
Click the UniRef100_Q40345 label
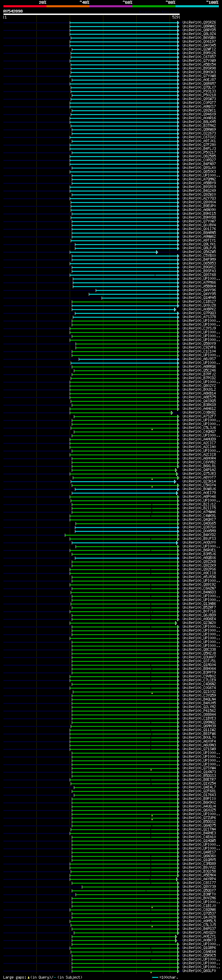199,45
